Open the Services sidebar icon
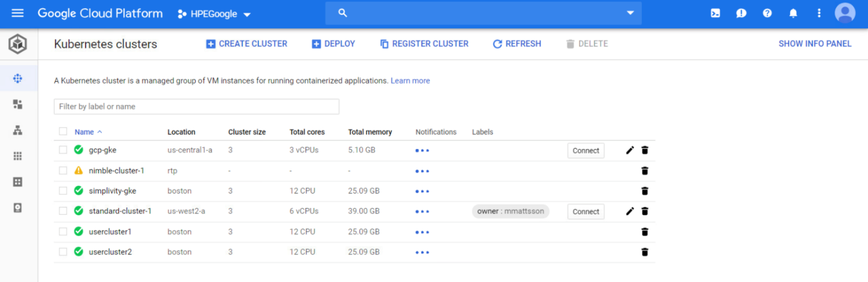This screenshot has height=282, width=868. coord(18,130)
